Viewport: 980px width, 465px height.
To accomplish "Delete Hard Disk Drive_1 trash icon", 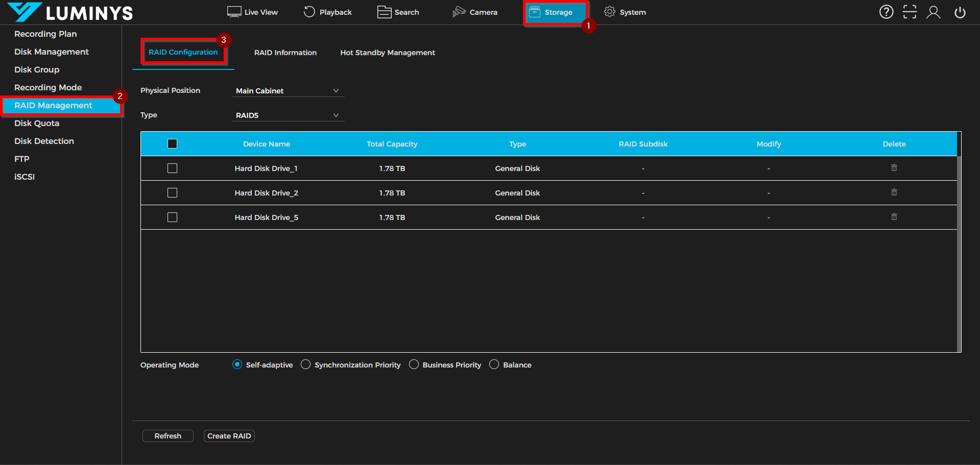I will click(x=894, y=168).
